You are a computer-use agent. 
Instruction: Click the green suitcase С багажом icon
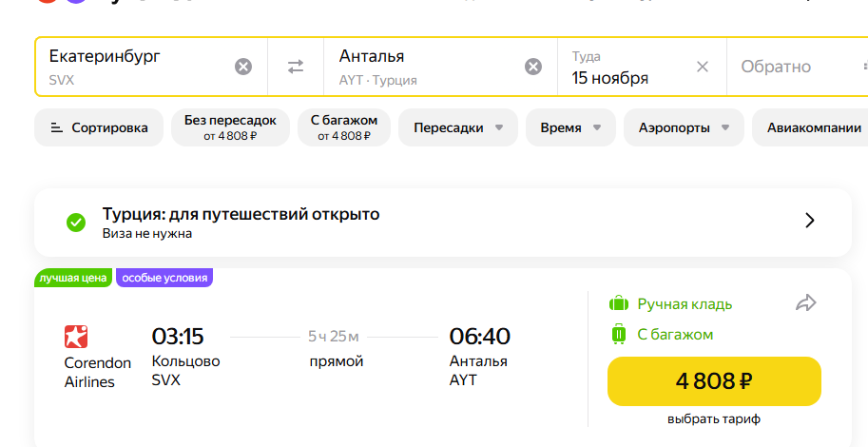pyautogui.click(x=619, y=335)
